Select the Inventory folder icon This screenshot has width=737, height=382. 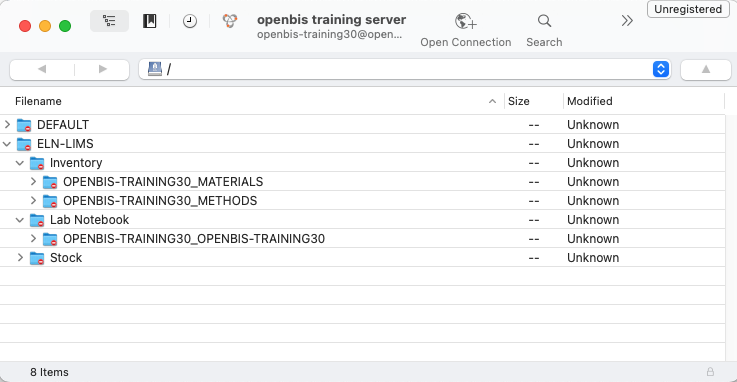[x=37, y=163]
